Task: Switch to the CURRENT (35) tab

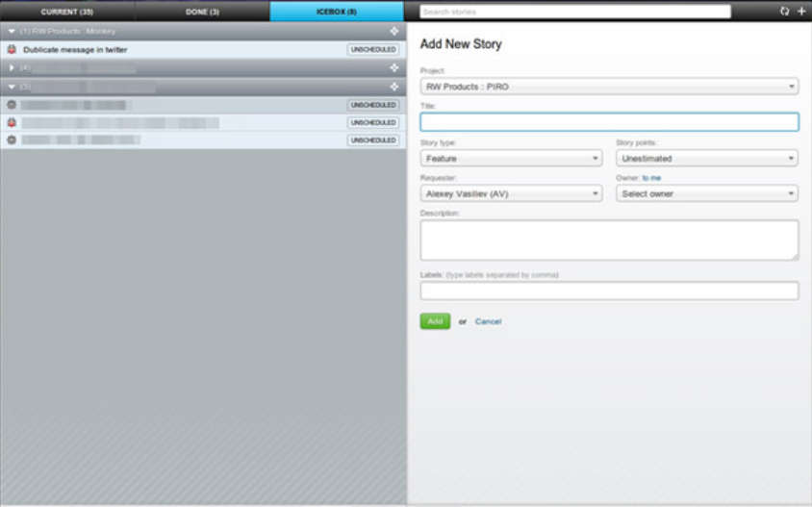Action: pyautogui.click(x=67, y=12)
